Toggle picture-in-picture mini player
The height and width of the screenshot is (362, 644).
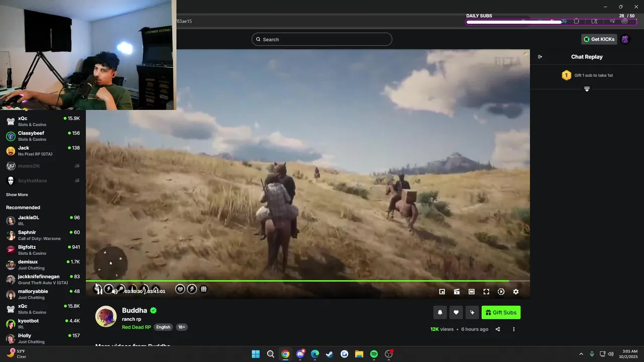[x=442, y=292]
